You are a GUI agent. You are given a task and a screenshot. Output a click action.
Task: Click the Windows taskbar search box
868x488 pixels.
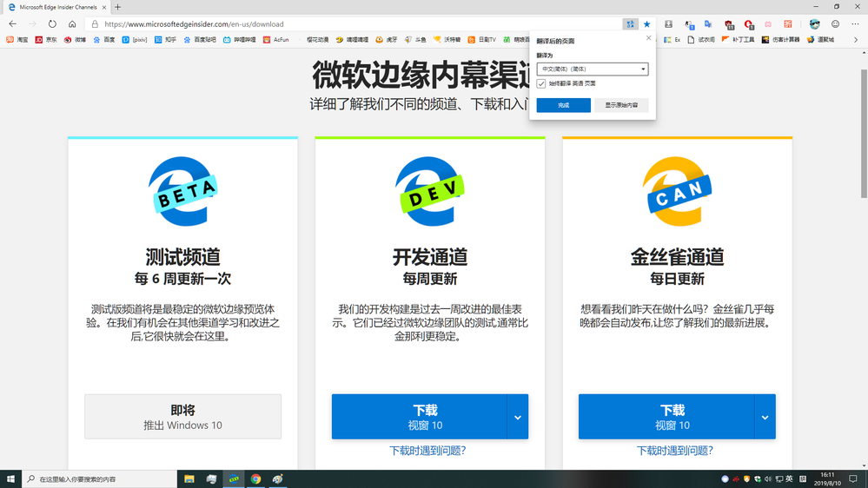point(100,479)
